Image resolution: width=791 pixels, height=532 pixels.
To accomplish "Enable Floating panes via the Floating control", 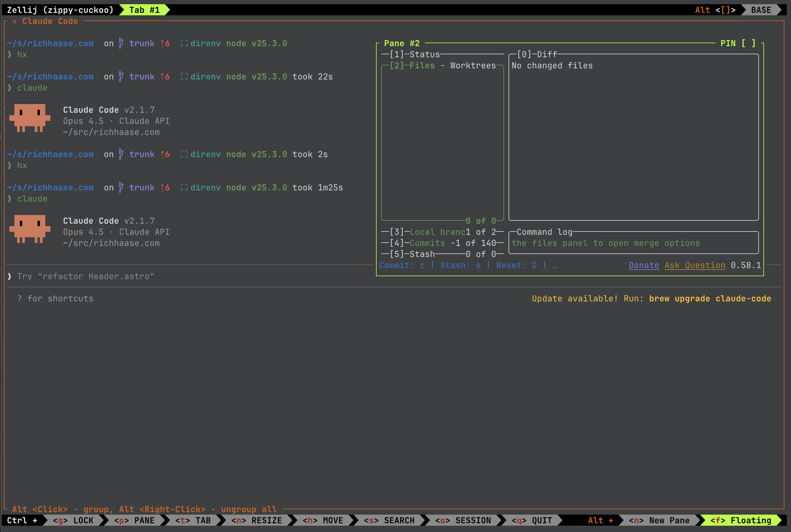I will click(742, 520).
